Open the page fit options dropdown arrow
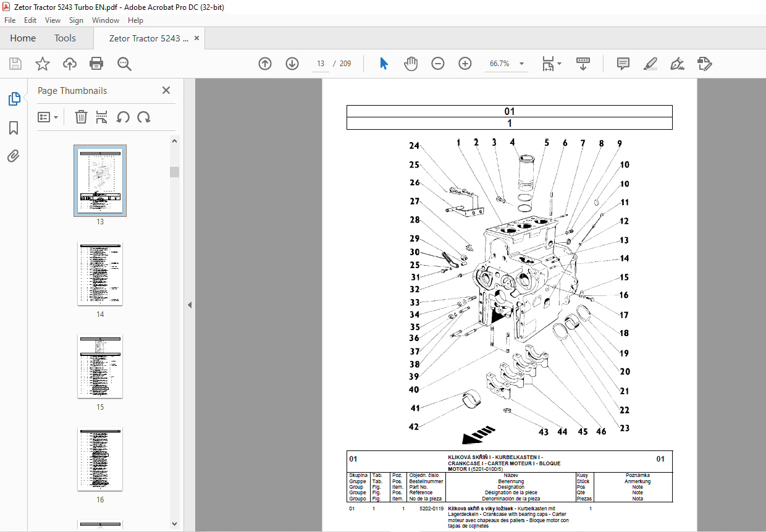 560,64
